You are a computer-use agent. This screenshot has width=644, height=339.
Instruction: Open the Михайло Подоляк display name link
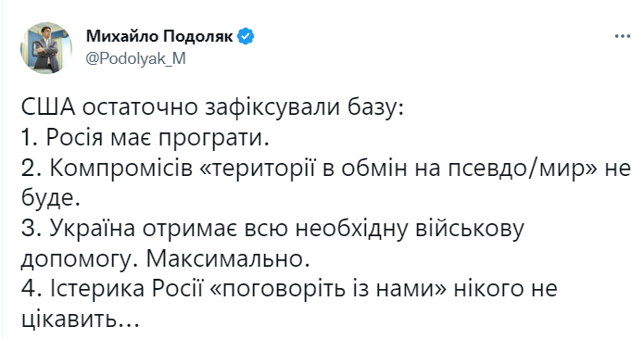[159, 36]
